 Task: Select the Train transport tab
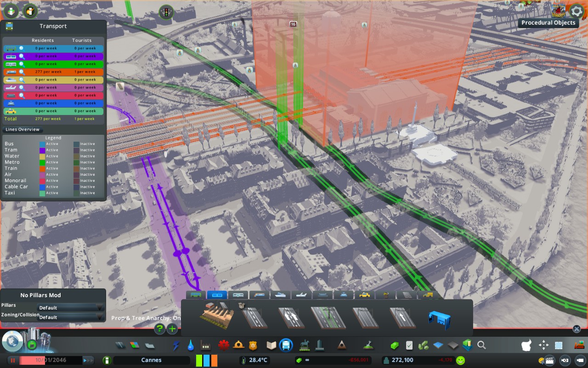click(259, 295)
